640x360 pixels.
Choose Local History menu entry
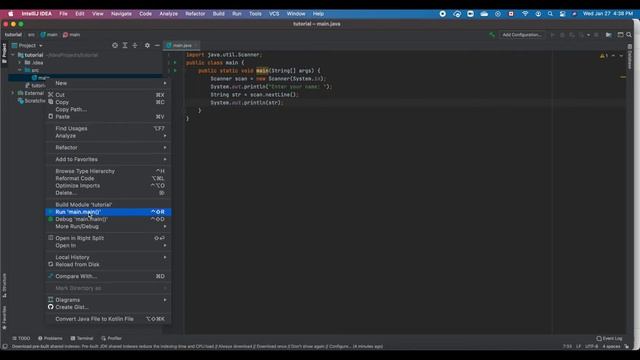pos(108,258)
